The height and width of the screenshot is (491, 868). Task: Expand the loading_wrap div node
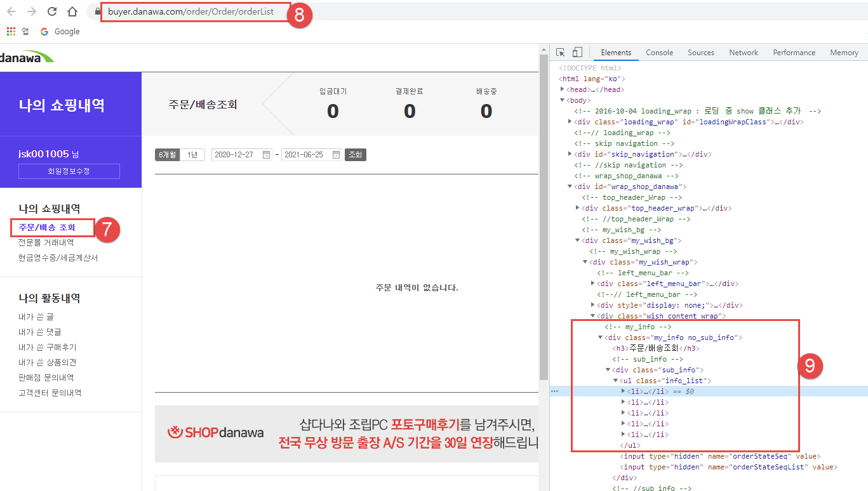[x=570, y=122]
